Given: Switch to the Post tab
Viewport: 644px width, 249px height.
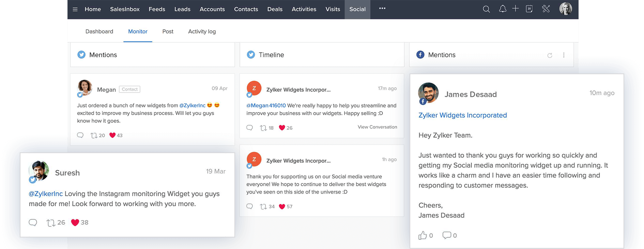Looking at the screenshot, I should (x=168, y=31).
